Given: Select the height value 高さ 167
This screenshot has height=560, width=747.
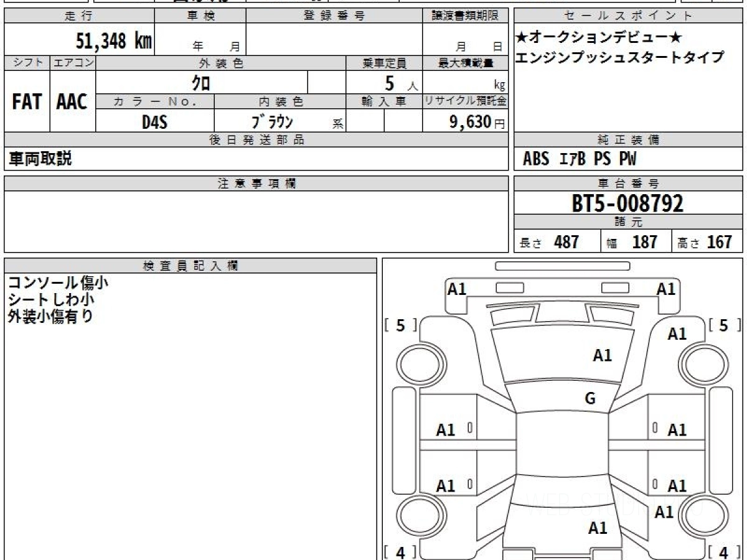Looking at the screenshot, I should [x=705, y=242].
